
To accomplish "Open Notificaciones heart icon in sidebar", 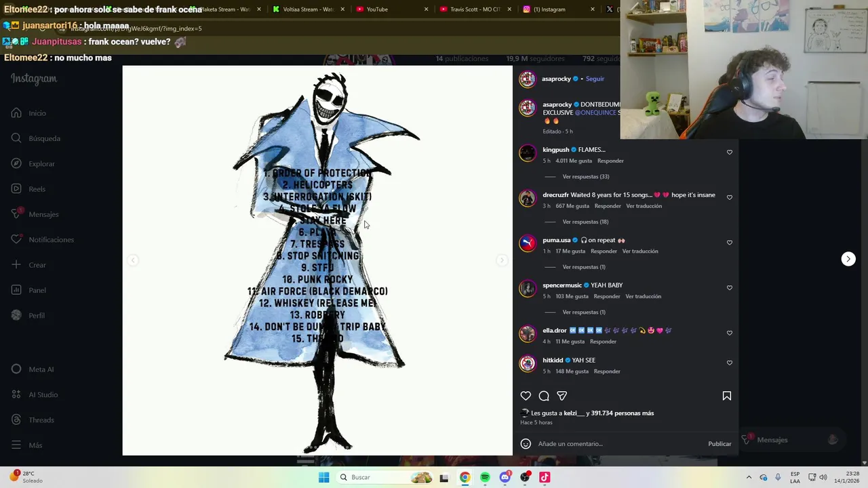I will pyautogui.click(x=16, y=239).
